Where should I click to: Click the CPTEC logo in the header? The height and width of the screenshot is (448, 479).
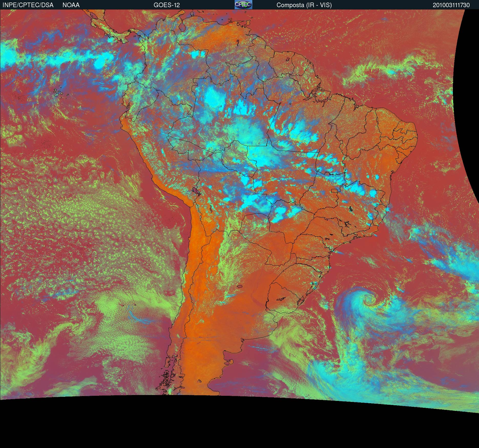[243, 5]
